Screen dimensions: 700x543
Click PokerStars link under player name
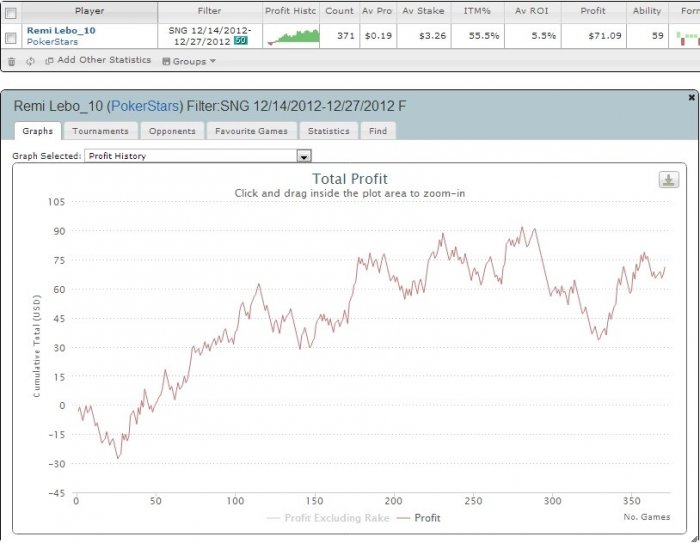(x=52, y=42)
